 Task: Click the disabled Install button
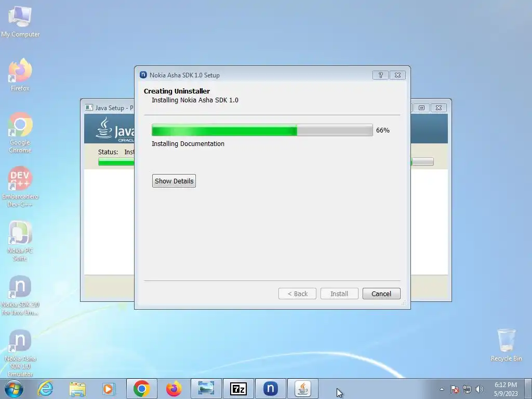(339, 294)
